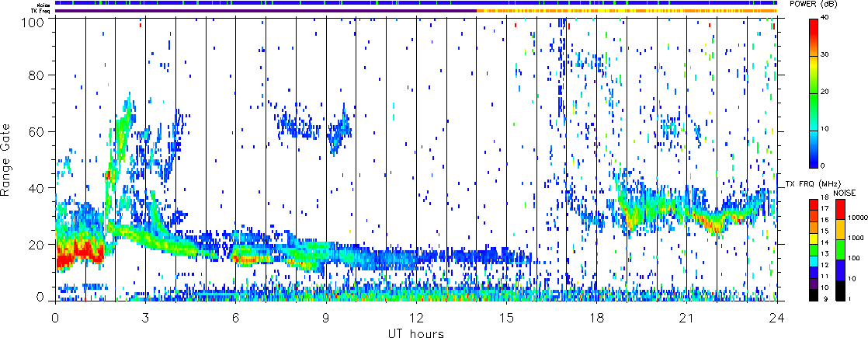Pick the purple 10 MHz swatch in TX FRQ legend
This screenshot has width=868, height=338.
813,284
